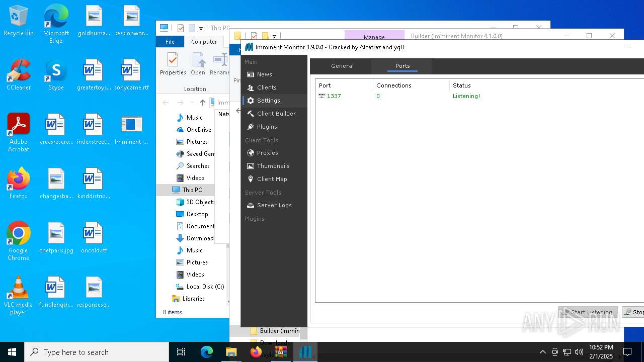
Task: Click Start Listening button
Action: (588, 312)
